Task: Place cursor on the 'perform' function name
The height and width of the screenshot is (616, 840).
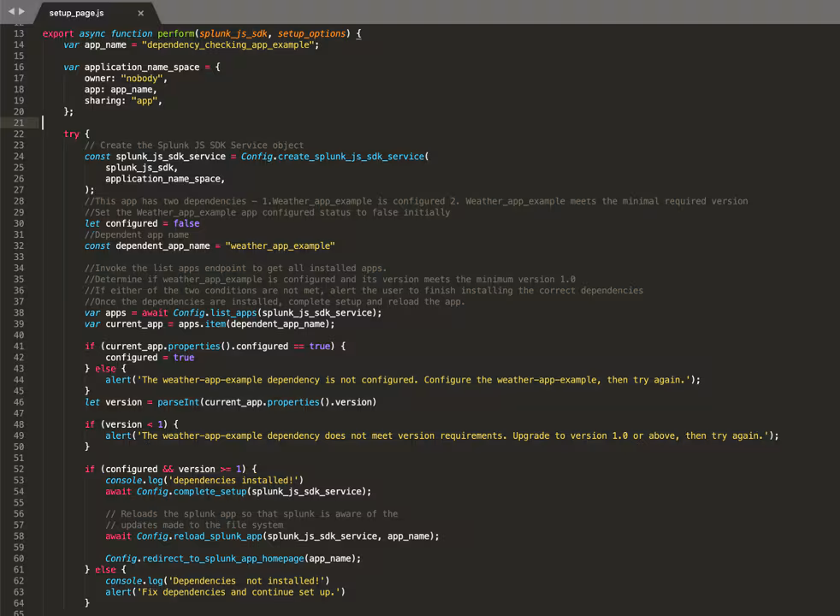Action: pos(176,33)
